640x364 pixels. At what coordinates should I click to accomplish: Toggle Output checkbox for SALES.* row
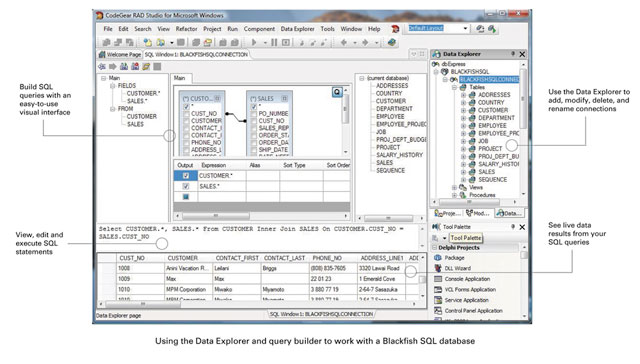186,186
